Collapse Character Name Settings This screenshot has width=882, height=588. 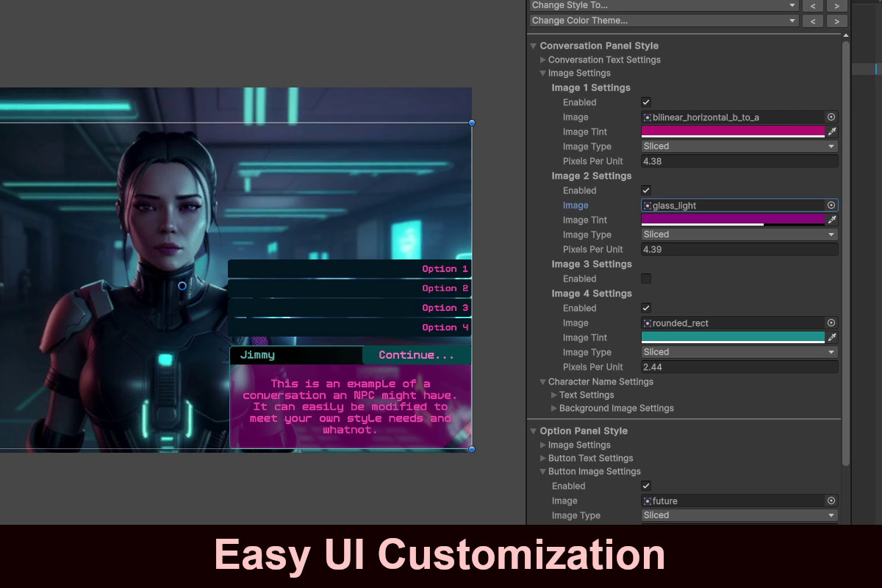click(x=543, y=381)
